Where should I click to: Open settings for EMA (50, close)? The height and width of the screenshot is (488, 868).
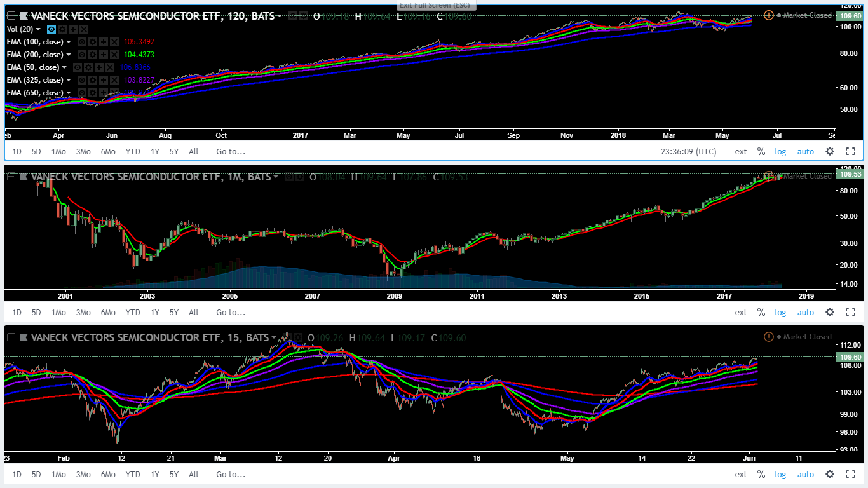pyautogui.click(x=88, y=67)
